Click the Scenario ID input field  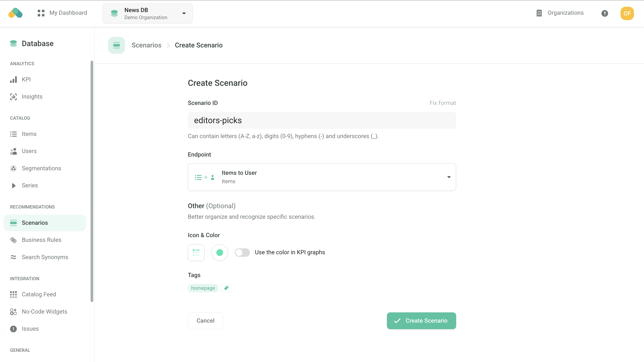coord(322,120)
